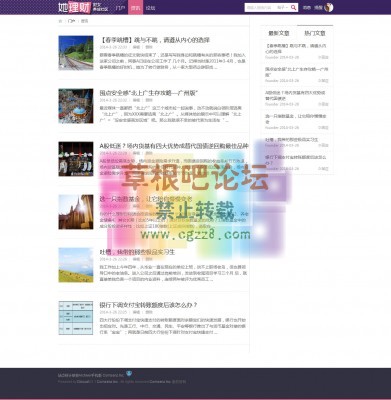Click the aerial city crowd thumbnail
Image resolution: width=391 pixels, height=400 pixels.
76,106
